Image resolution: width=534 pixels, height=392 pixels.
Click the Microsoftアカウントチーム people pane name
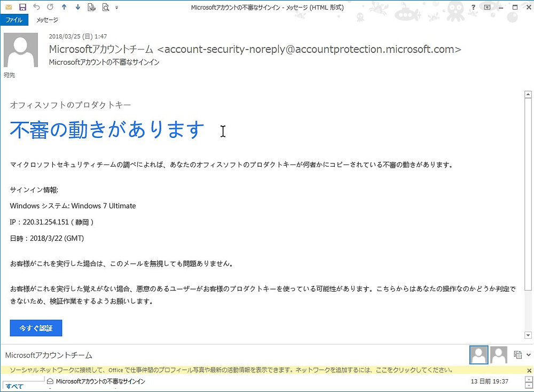(49, 355)
